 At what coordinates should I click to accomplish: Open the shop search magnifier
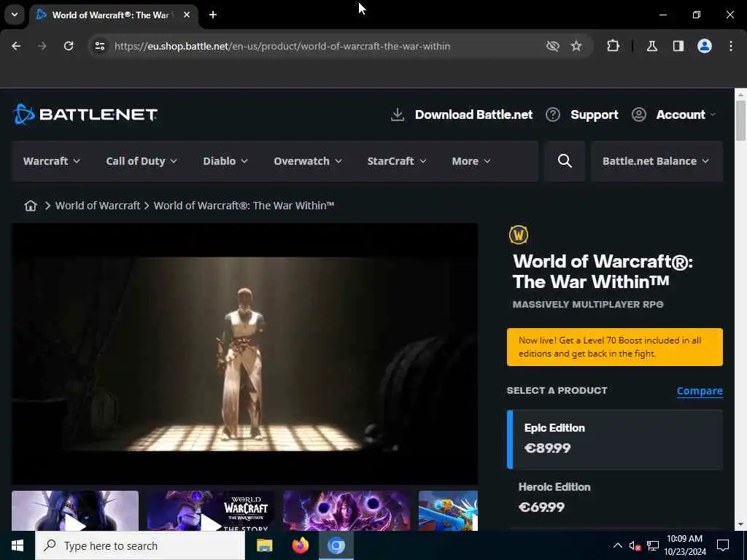(x=565, y=161)
